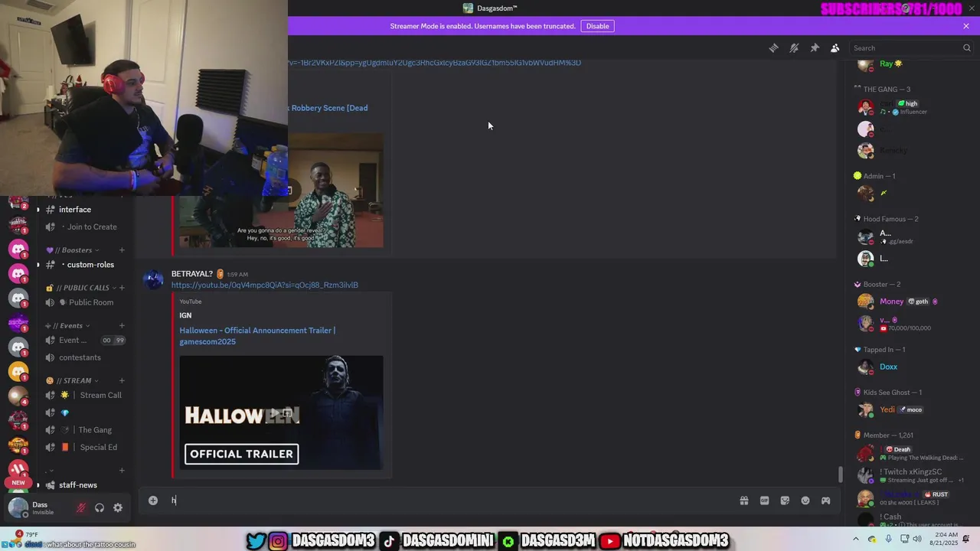Image resolution: width=980 pixels, height=551 pixels.
Task: Toggle the member list icon
Action: (835, 48)
